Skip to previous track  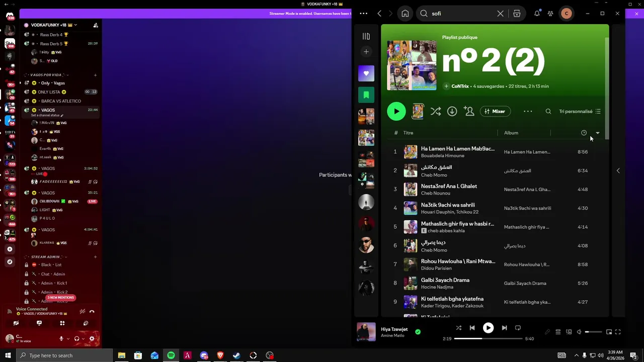click(x=472, y=328)
